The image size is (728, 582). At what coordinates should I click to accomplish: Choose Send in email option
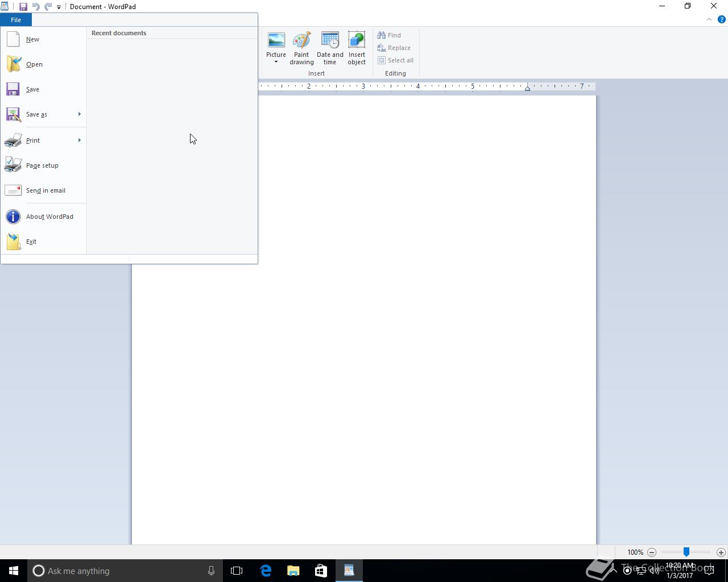coord(43,190)
